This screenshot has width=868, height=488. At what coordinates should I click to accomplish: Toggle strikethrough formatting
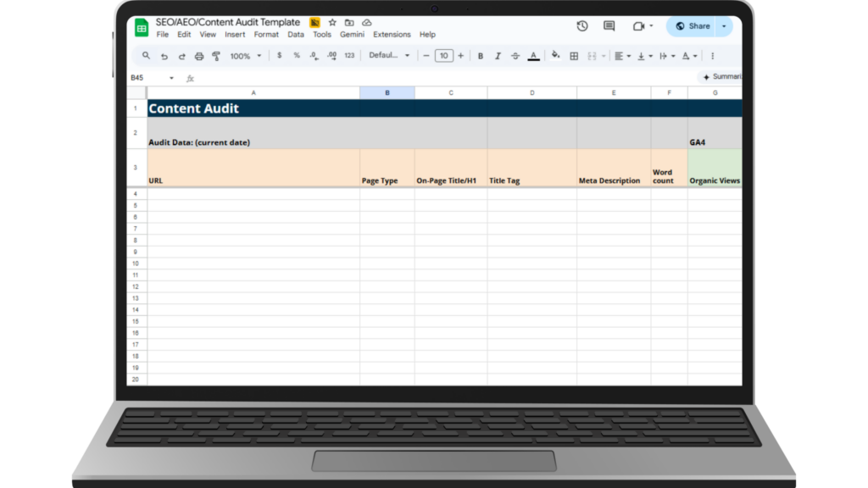click(x=515, y=56)
